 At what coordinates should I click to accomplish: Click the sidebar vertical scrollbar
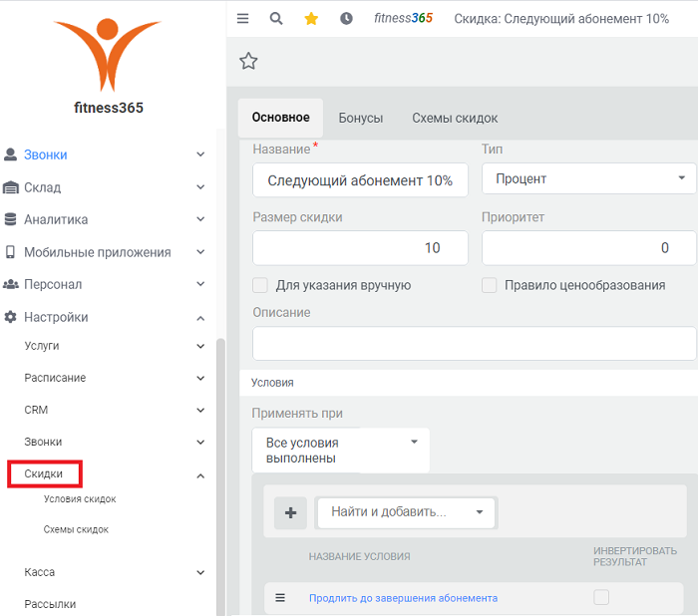point(220,477)
